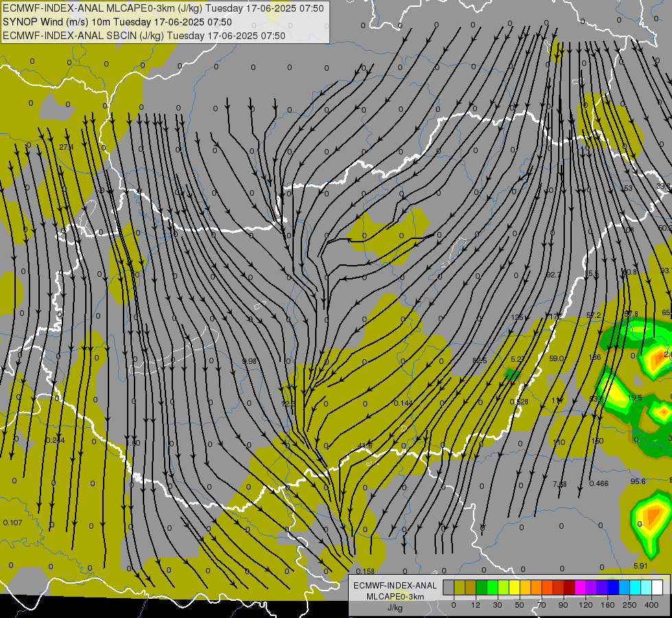Click the map value 5.27
Viewport: 672px width, 618px height.
click(518, 359)
